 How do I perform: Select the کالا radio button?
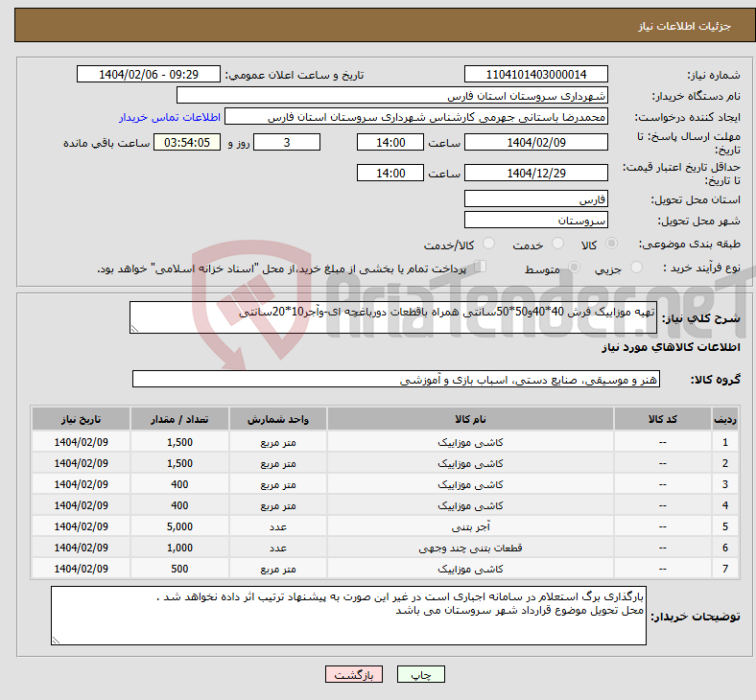(611, 244)
